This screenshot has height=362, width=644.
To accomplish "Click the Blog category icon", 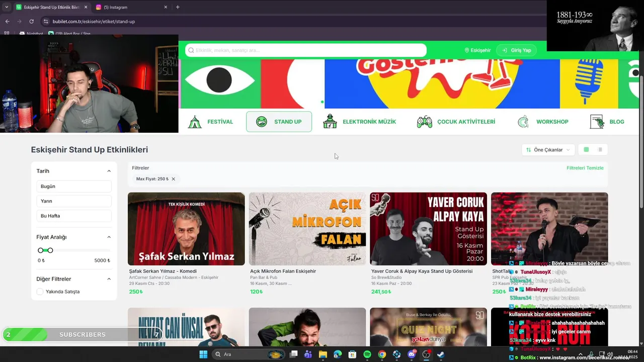I will tap(597, 122).
